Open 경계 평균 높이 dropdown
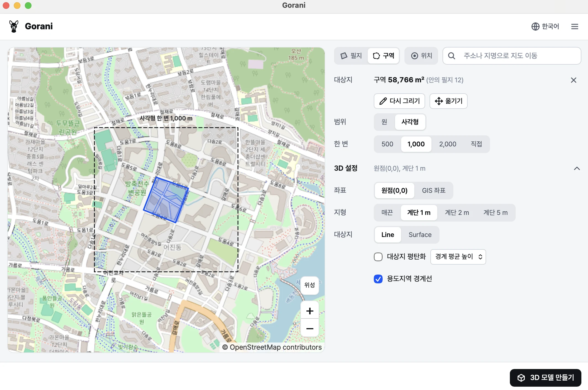Screen dimensions: 588x390 [x=458, y=257]
